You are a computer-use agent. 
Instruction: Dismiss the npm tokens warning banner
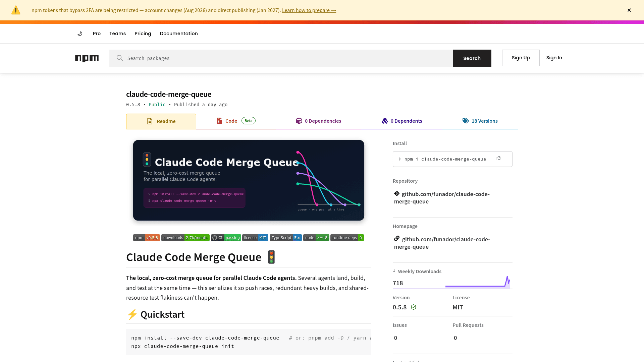[629, 10]
